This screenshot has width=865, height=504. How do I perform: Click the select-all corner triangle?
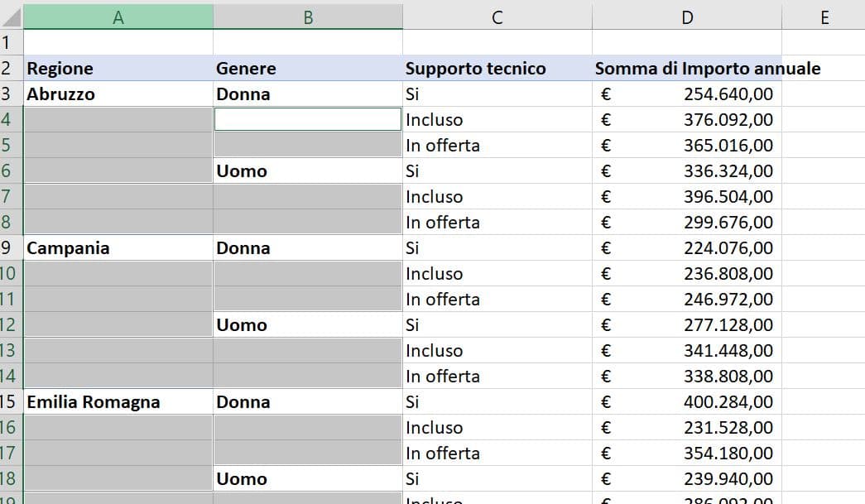[11, 17]
